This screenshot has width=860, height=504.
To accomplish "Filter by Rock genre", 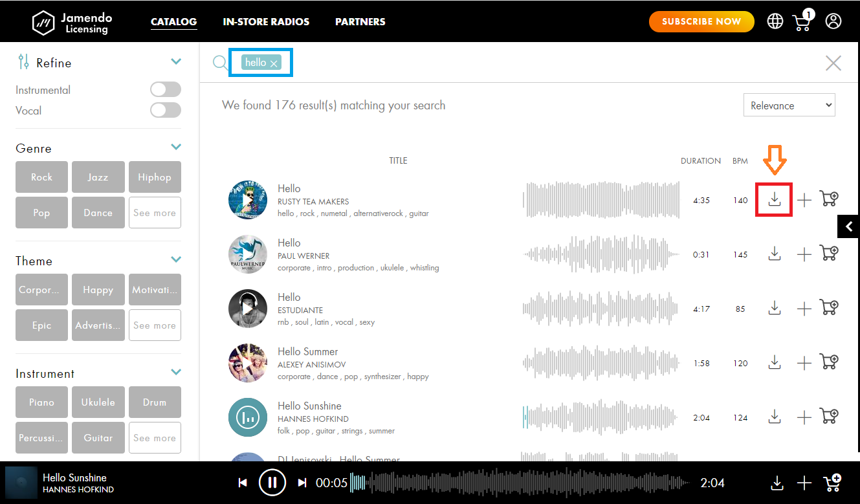I will point(41,177).
